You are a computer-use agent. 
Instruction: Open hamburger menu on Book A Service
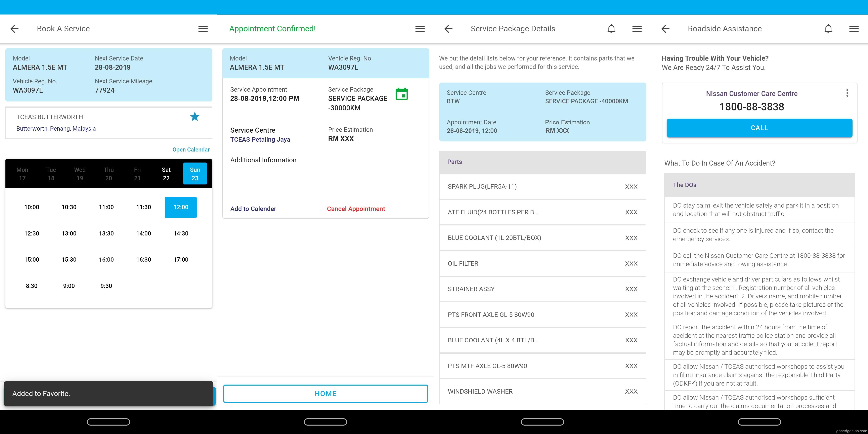(203, 29)
